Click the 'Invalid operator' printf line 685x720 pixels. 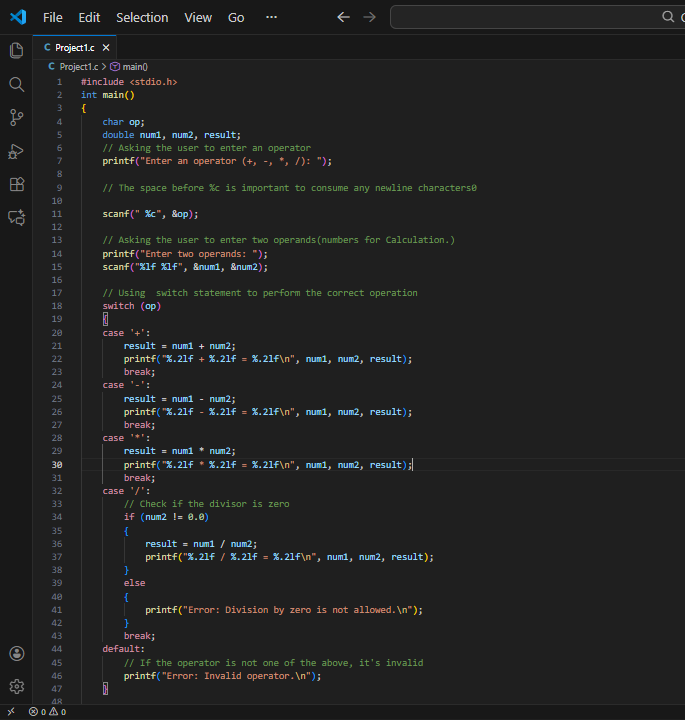point(222,676)
